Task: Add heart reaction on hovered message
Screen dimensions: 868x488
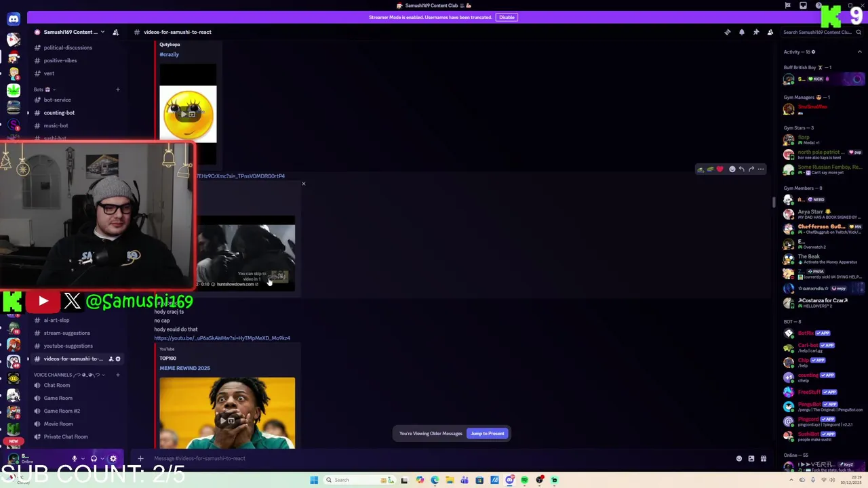Action: pyautogui.click(x=719, y=169)
